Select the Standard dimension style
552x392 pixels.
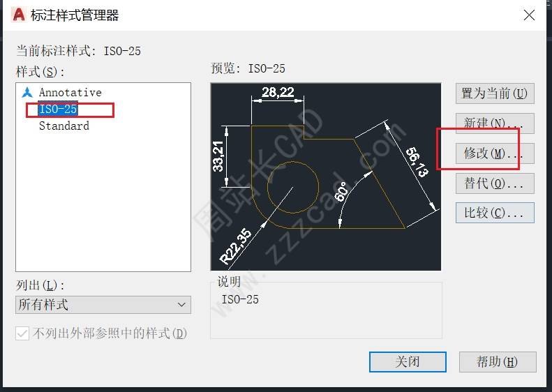[x=64, y=126]
